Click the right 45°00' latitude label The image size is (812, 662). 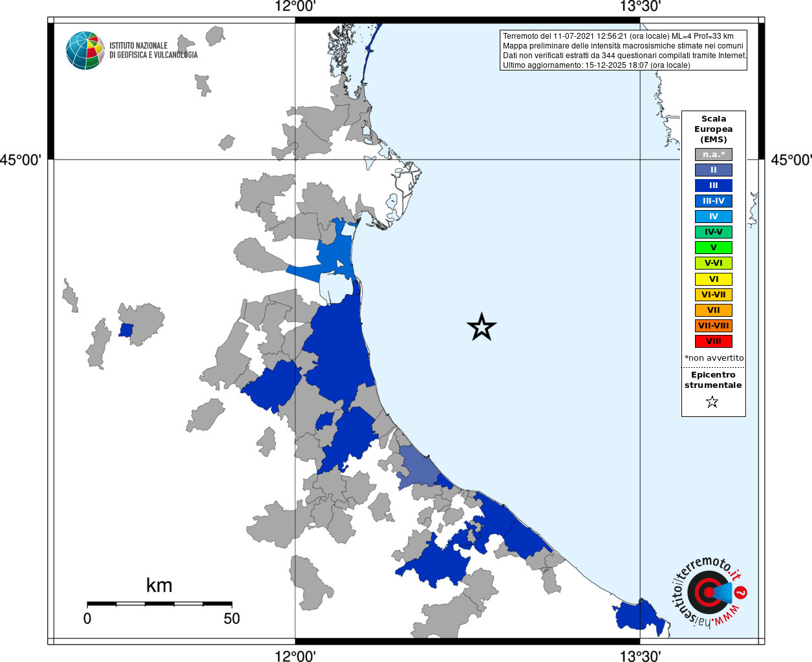coord(791,160)
